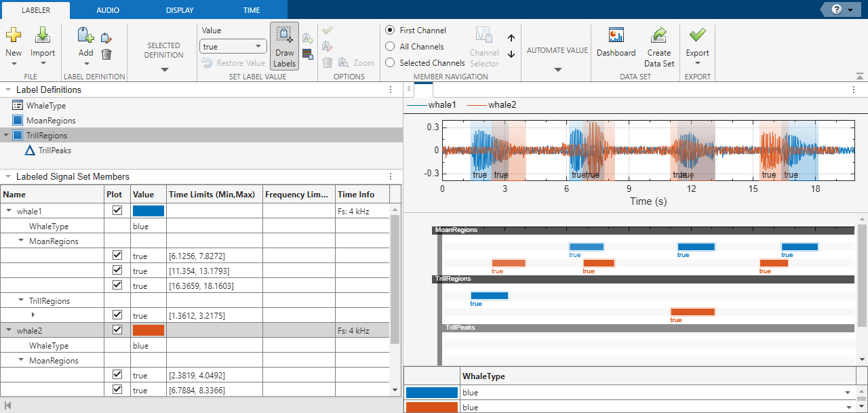The width and height of the screenshot is (868, 413).
Task: Click the New labeled signal set icon
Action: 14,35
